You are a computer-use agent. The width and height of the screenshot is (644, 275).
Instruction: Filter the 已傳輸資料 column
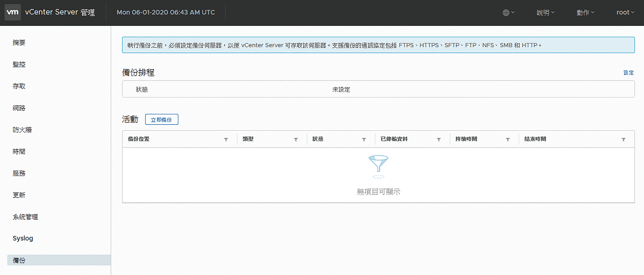click(439, 140)
